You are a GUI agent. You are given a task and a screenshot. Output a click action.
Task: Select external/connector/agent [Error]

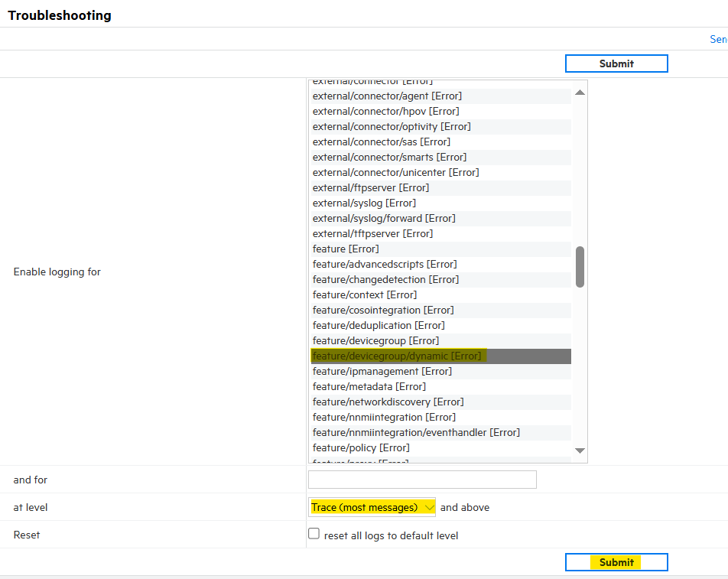440,96
